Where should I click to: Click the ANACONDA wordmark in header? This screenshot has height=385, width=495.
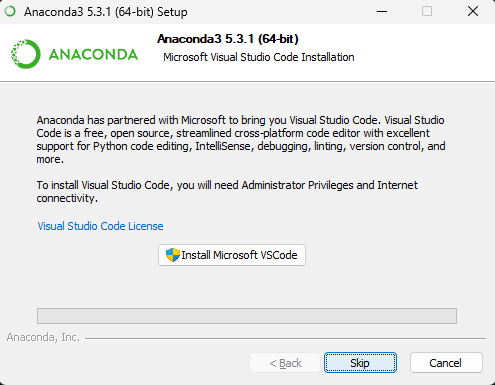(93, 55)
